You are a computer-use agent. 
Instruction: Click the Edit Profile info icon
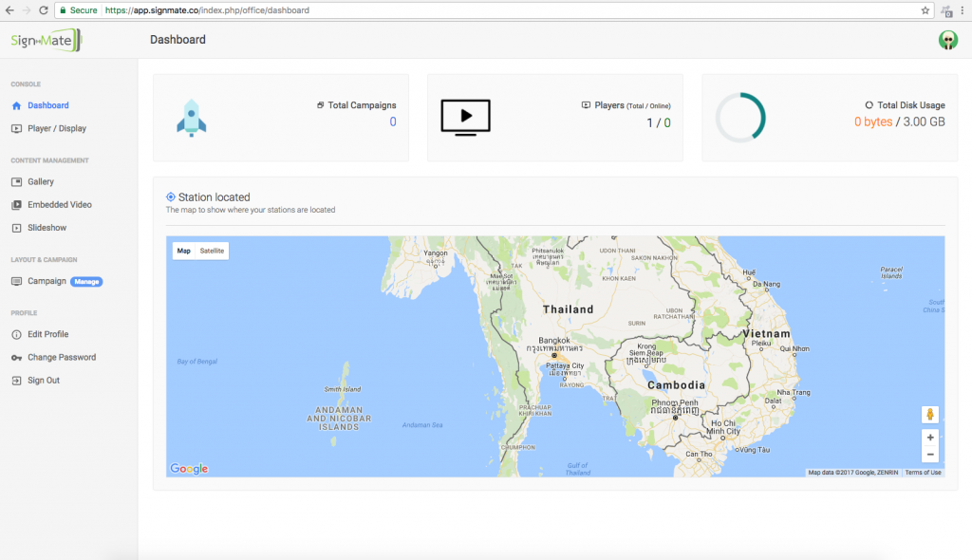[x=17, y=334]
